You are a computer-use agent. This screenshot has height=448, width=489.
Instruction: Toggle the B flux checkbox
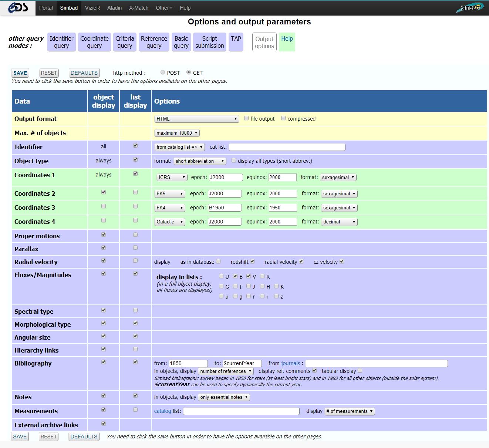tap(235, 276)
